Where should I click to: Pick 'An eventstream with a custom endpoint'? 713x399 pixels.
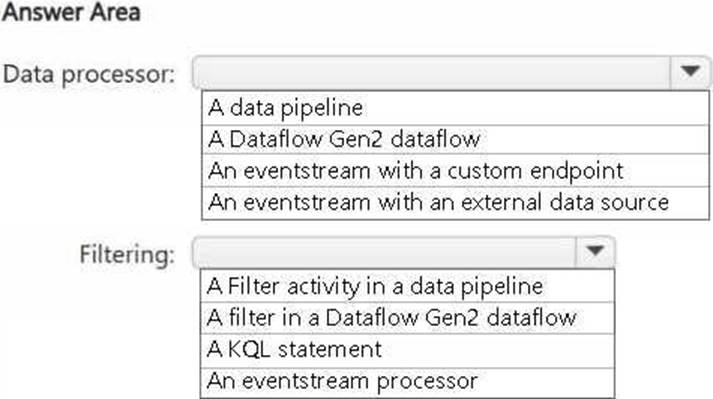tap(455, 171)
